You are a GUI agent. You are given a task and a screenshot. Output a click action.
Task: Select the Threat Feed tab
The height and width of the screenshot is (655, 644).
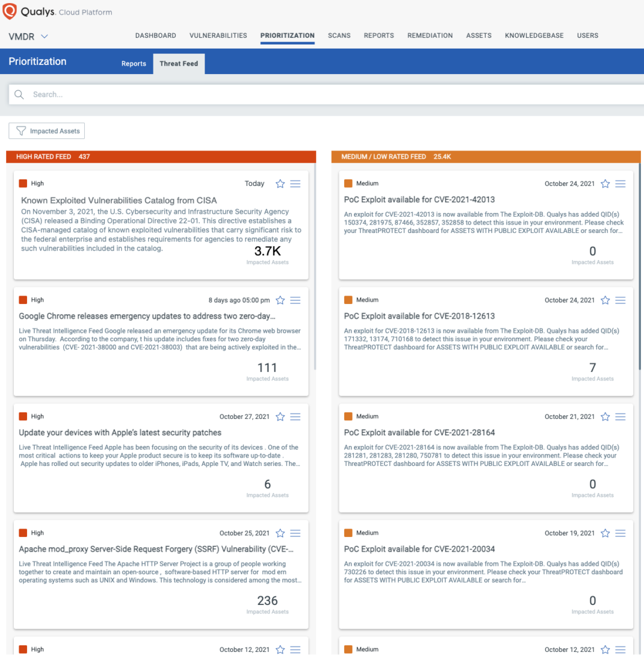(179, 63)
